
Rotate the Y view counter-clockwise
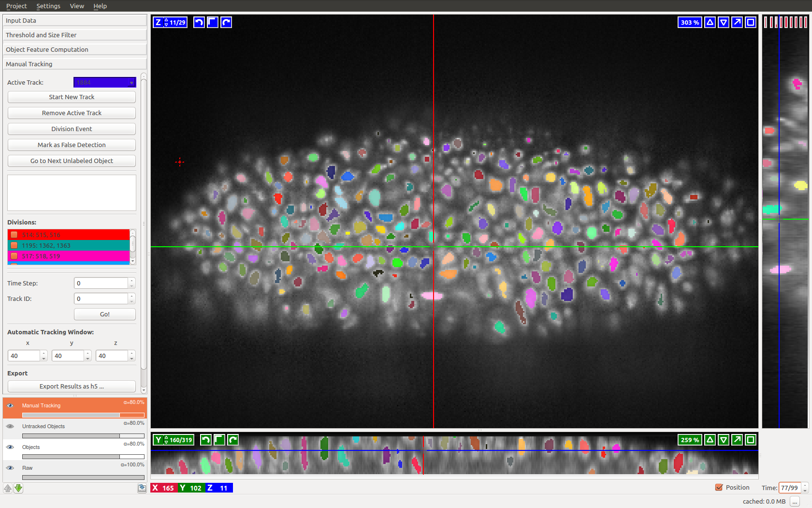pyautogui.click(x=205, y=440)
